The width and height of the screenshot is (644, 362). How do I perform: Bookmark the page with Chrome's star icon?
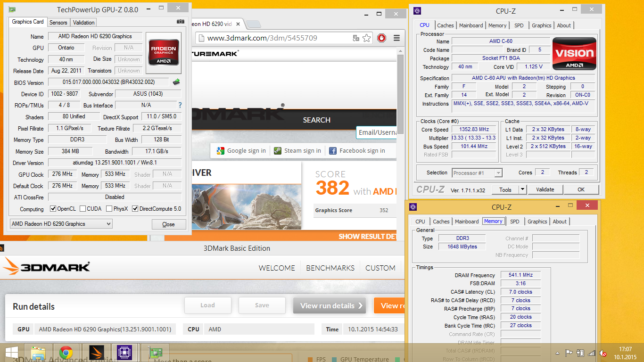tap(367, 38)
